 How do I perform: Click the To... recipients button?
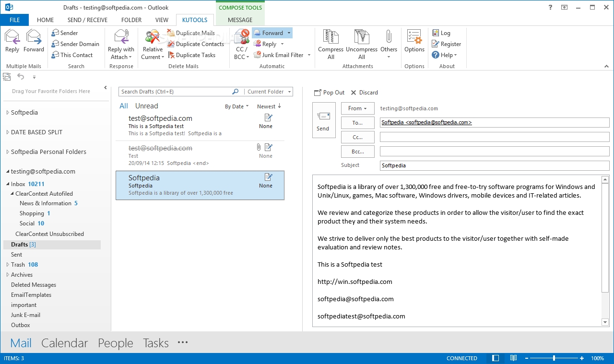pos(357,123)
